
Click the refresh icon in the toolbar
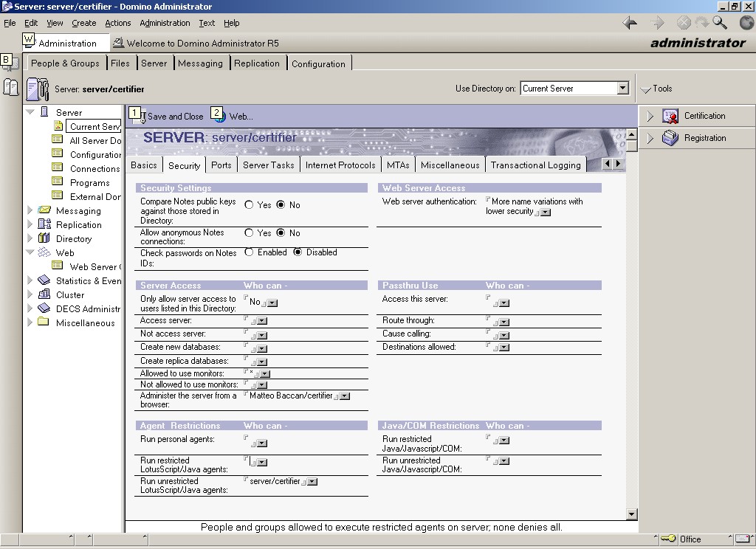[x=701, y=23]
